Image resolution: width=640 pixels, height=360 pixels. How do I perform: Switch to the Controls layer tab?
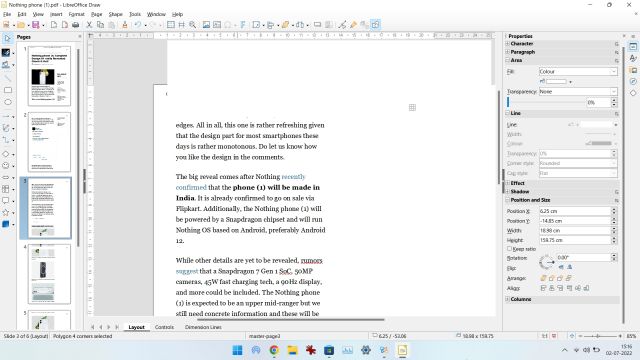164,327
